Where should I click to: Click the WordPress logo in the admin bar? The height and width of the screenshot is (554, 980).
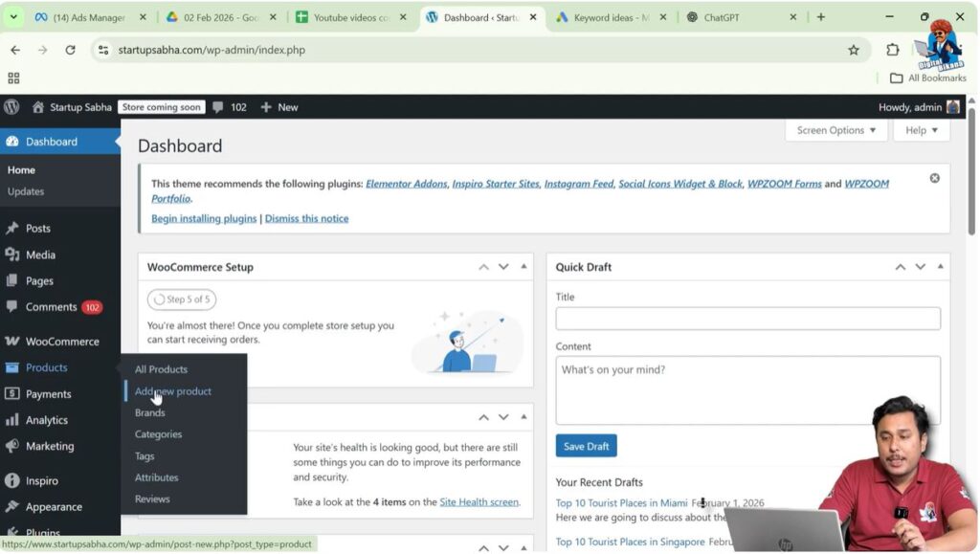(x=11, y=107)
